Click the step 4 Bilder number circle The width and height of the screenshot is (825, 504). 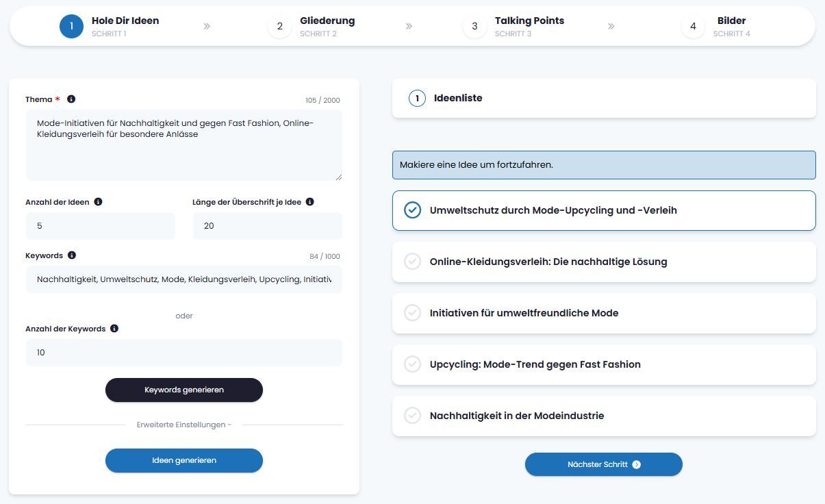coord(693,26)
